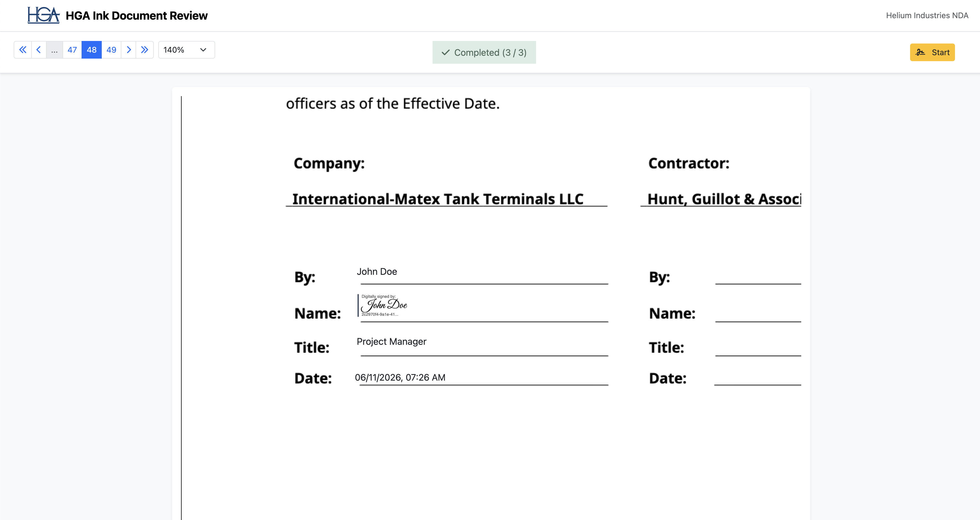This screenshot has width=980, height=520.
Task: Click the Completed (3 / 3) status
Action: pyautogui.click(x=484, y=53)
